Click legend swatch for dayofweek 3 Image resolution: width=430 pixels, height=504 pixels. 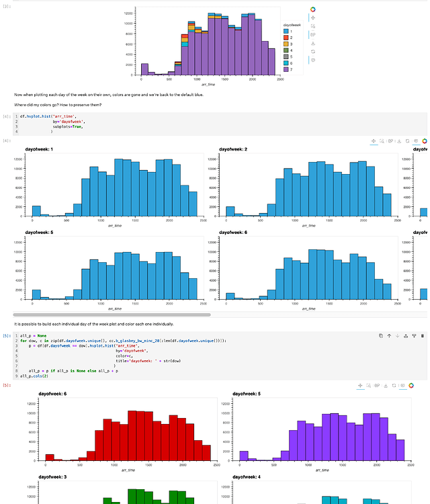[286, 44]
